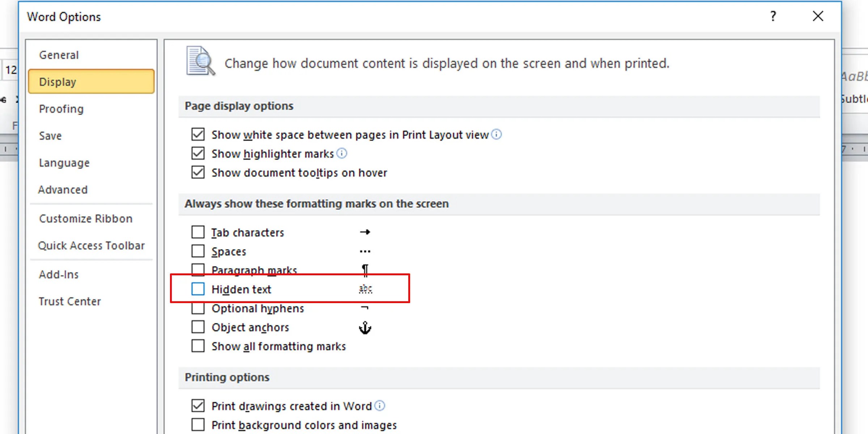The width and height of the screenshot is (868, 434).
Task: Switch to the Proofing category
Action: (61, 109)
